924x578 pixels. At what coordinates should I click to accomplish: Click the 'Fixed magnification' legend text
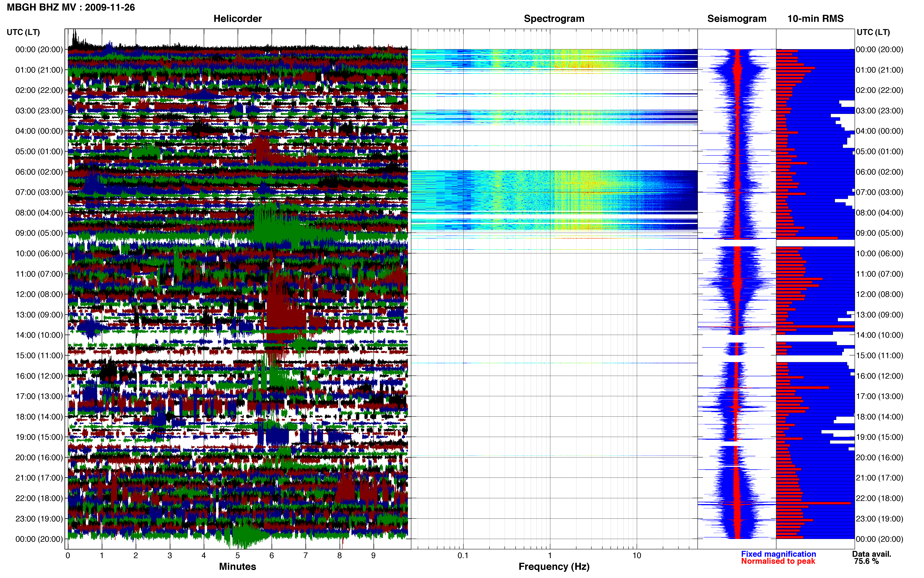pos(778,554)
